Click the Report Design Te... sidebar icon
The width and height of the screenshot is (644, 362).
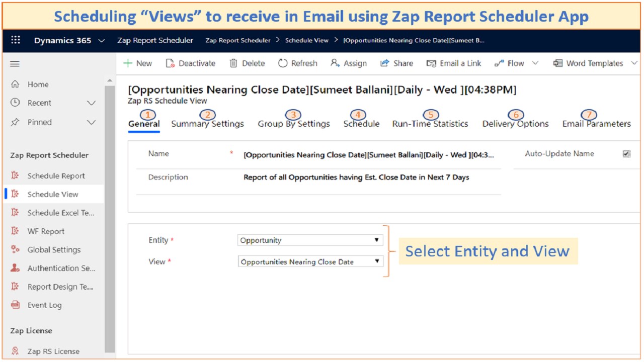click(x=15, y=287)
